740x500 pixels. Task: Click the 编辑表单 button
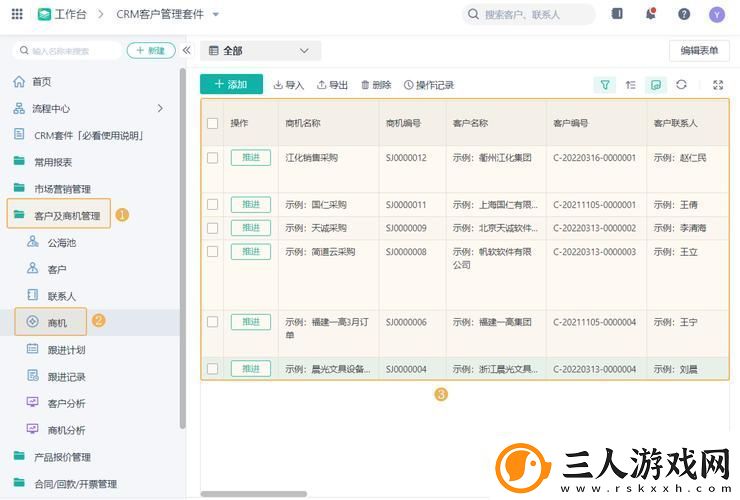click(699, 51)
